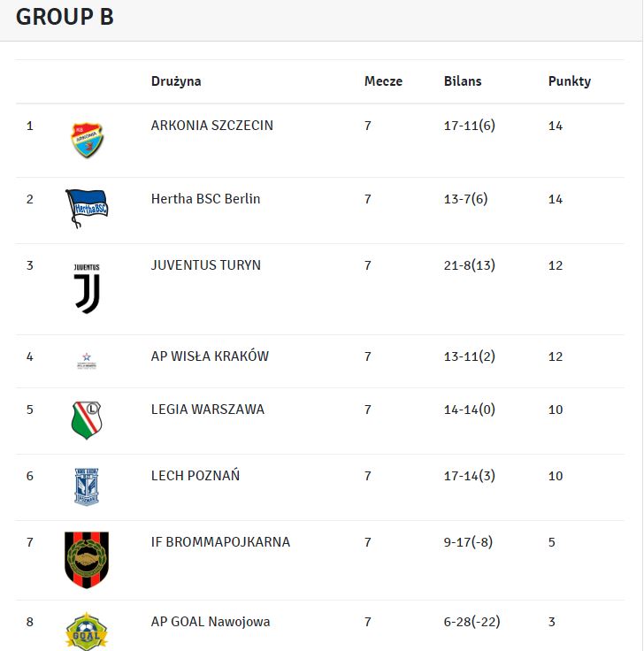Open the IF BROMMAPOJKARNA team name
The height and width of the screenshot is (651, 644).
(220, 542)
